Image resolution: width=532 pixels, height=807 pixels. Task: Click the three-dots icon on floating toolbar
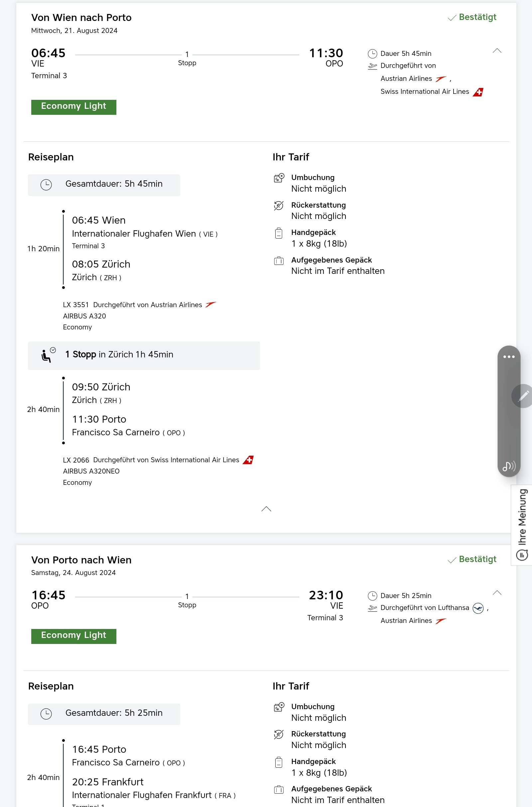coord(509,357)
